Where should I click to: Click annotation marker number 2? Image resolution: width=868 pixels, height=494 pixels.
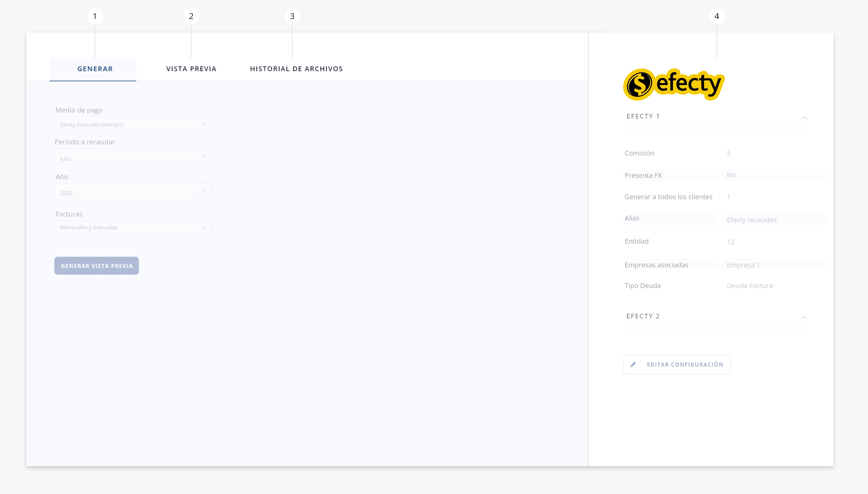point(191,16)
